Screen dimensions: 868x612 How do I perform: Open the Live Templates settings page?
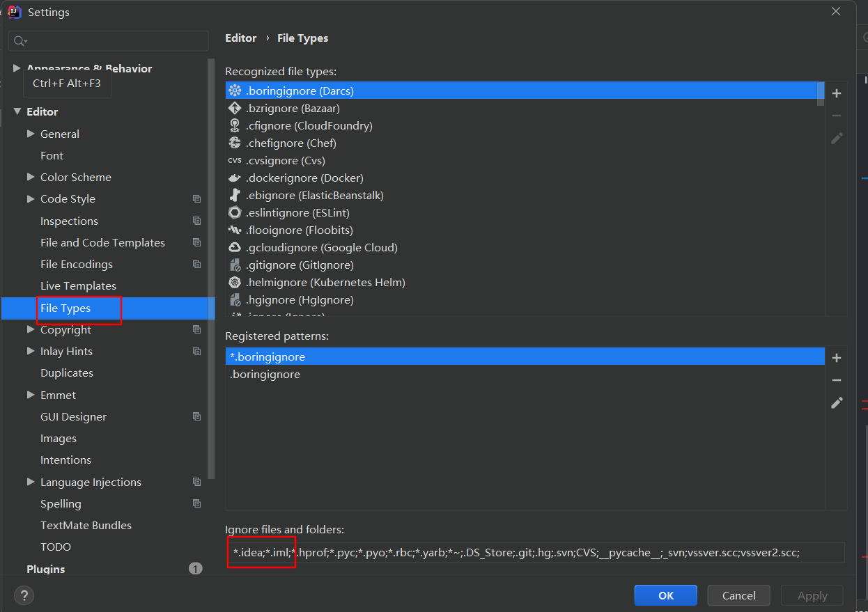[x=78, y=286]
